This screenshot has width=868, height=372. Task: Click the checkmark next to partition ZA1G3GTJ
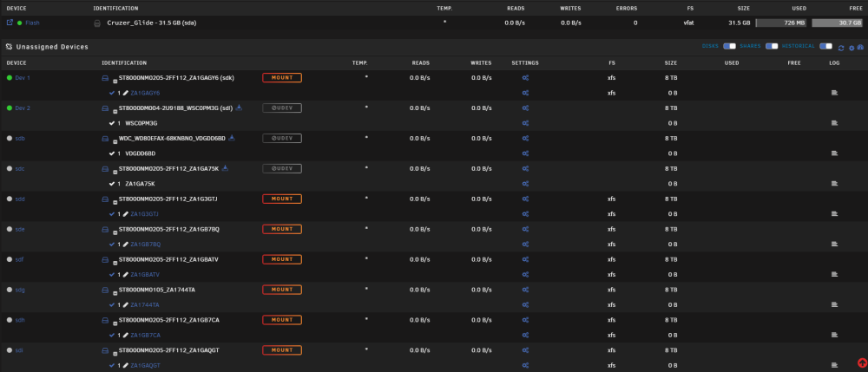(x=112, y=214)
